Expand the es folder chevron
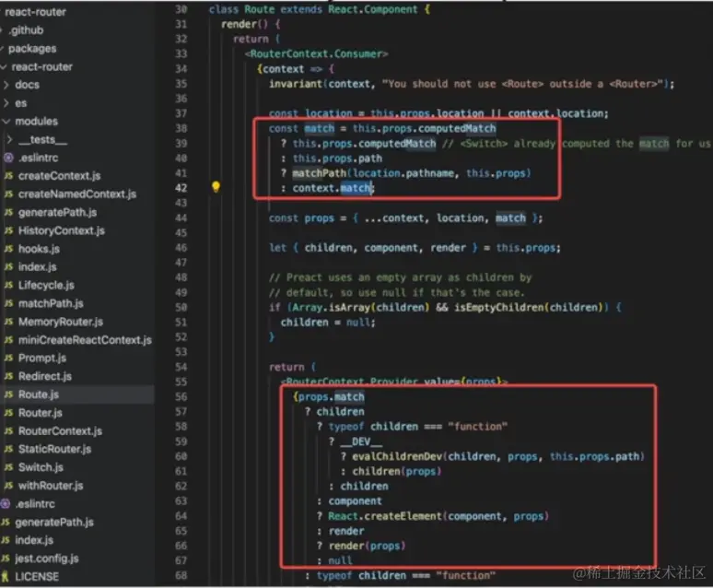Screen dimensions: 713x588 pos(6,103)
